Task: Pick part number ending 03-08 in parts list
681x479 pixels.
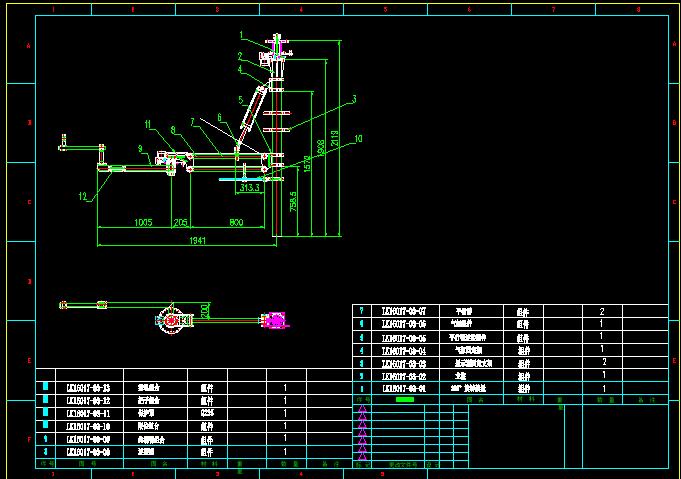Action: click(x=88, y=452)
